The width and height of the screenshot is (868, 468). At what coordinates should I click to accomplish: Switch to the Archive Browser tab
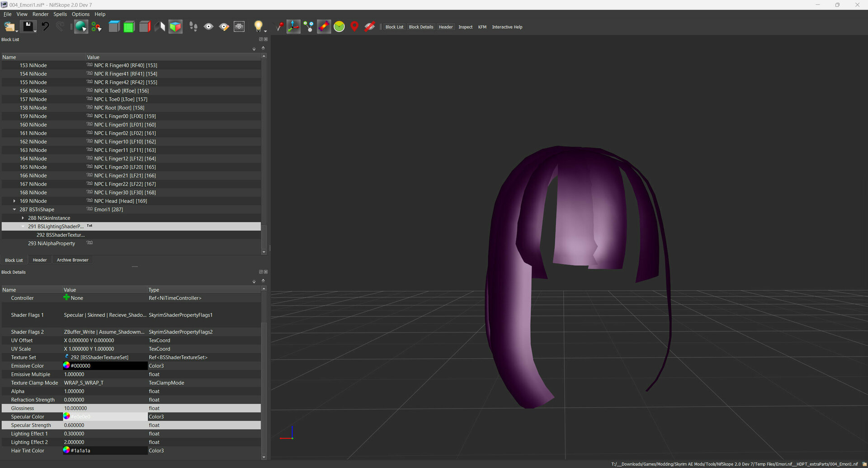[x=72, y=260]
